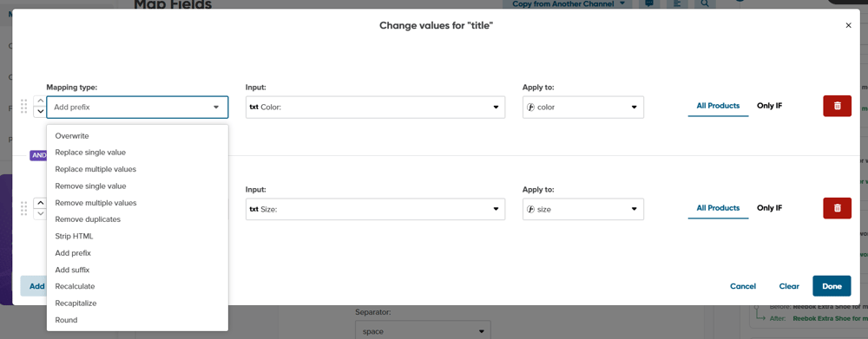Move the second rule down with arrow
The height and width of the screenshot is (339, 868).
[40, 214]
